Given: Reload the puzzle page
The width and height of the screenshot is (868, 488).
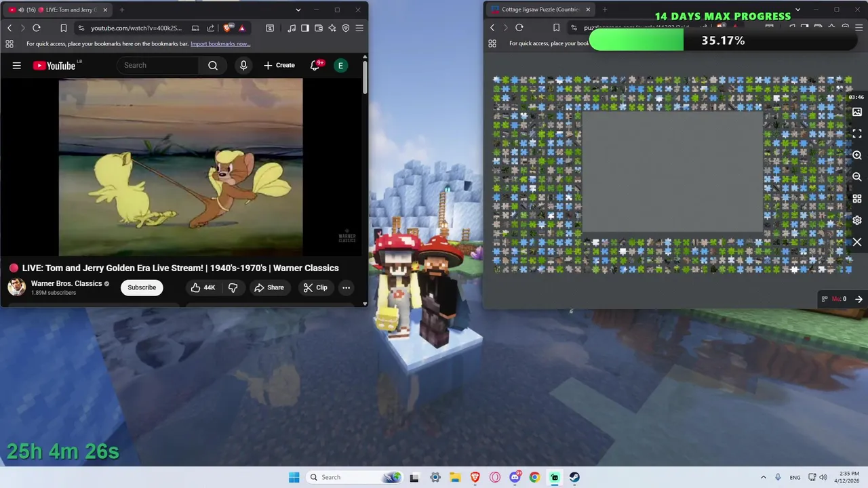Looking at the screenshot, I should pyautogui.click(x=519, y=28).
